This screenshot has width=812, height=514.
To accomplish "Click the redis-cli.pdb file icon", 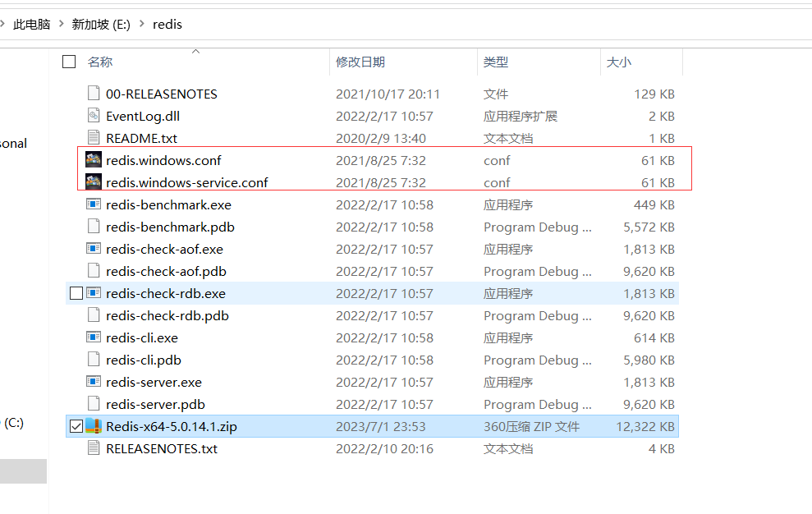I will [94, 359].
